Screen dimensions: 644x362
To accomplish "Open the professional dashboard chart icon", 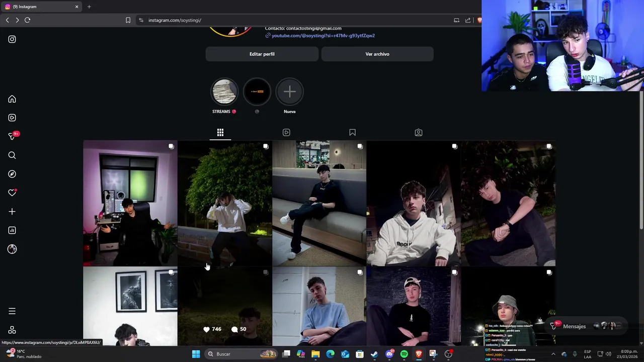I will click(x=12, y=230).
